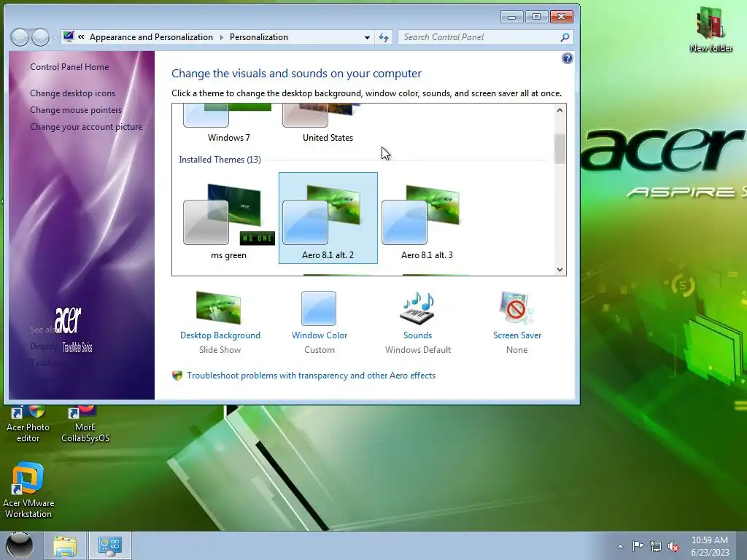Viewport: 747px width, 560px height.
Task: Click the Installed Themes (13) heading
Action: click(x=220, y=160)
